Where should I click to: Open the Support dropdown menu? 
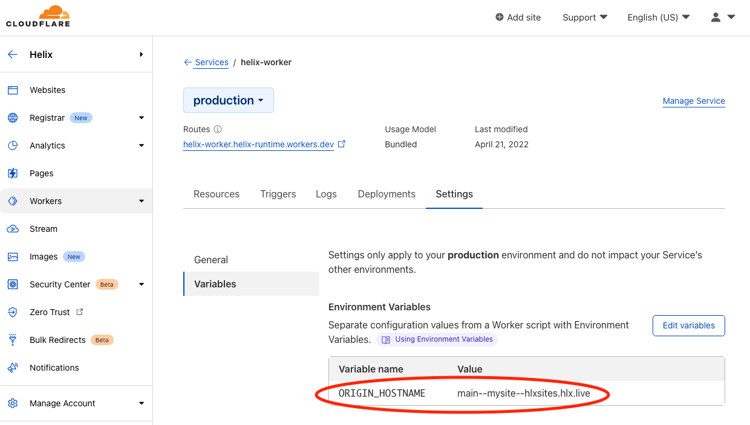(585, 17)
